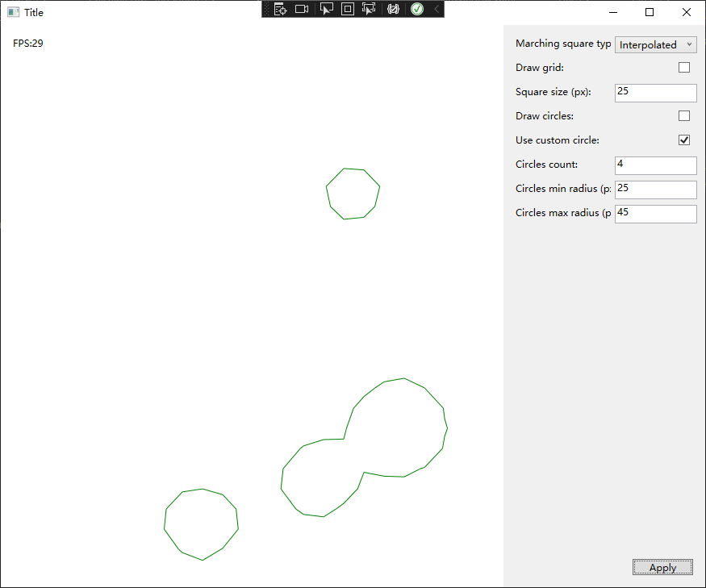Viewport: 706px width, 588px height.
Task: Toggle Hot Reload braces icon
Action: pyautogui.click(x=394, y=9)
